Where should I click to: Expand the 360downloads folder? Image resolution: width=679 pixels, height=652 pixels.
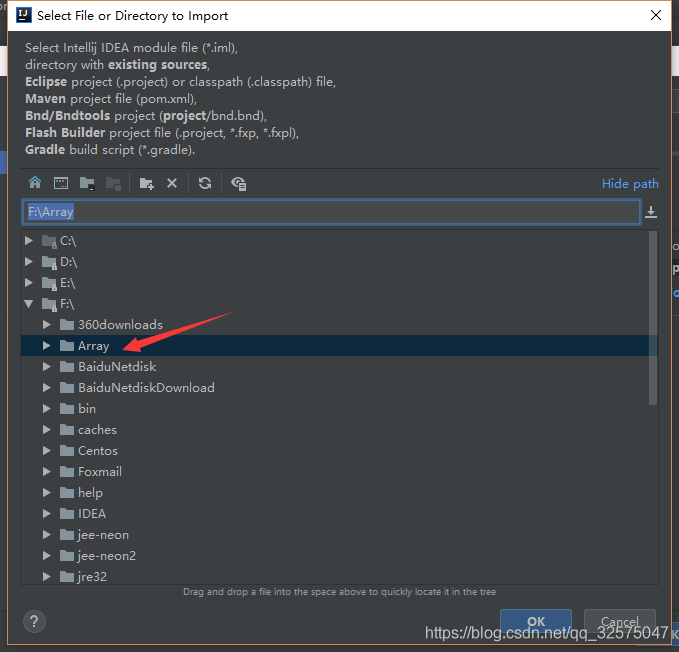coord(46,324)
